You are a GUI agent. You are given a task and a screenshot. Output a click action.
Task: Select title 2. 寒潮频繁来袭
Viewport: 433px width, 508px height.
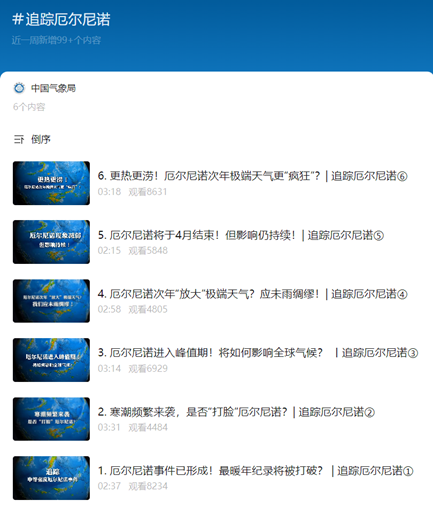point(236,412)
